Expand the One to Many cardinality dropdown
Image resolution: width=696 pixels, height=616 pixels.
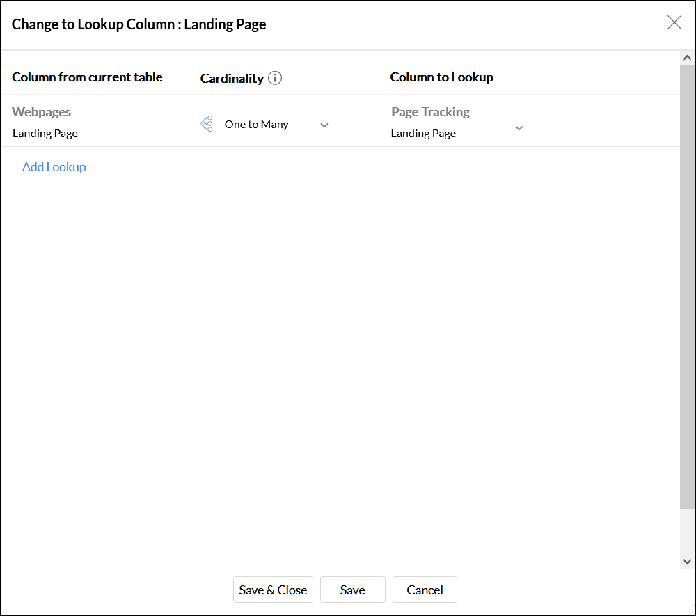[324, 125]
